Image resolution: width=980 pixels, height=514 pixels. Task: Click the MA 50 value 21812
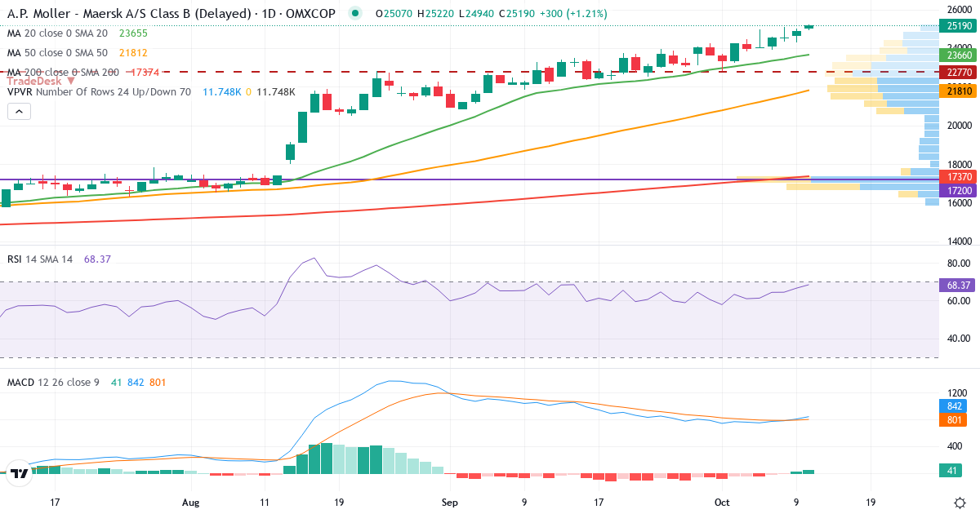click(133, 53)
